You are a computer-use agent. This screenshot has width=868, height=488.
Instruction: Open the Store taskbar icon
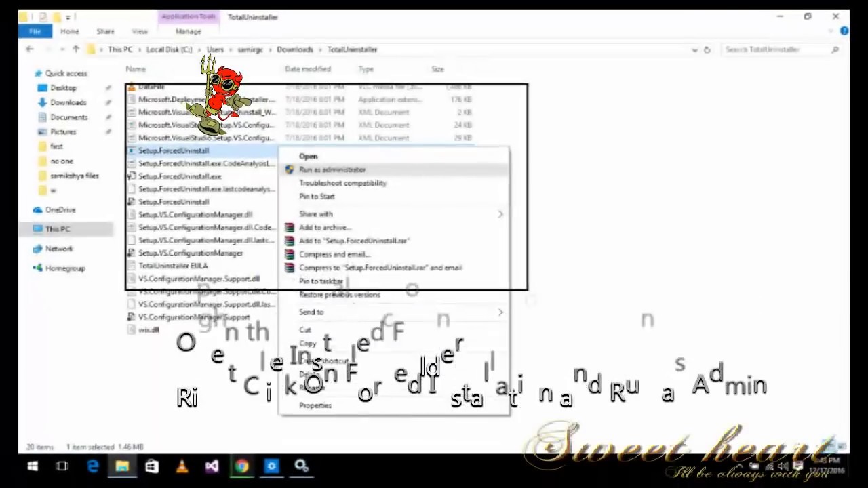pyautogui.click(x=152, y=466)
